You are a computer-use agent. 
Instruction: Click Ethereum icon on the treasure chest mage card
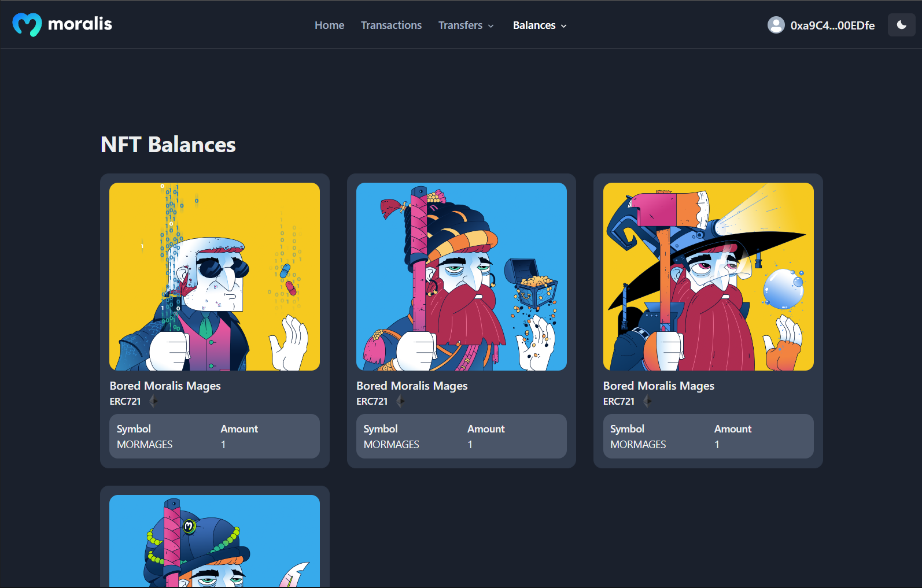[x=400, y=401]
